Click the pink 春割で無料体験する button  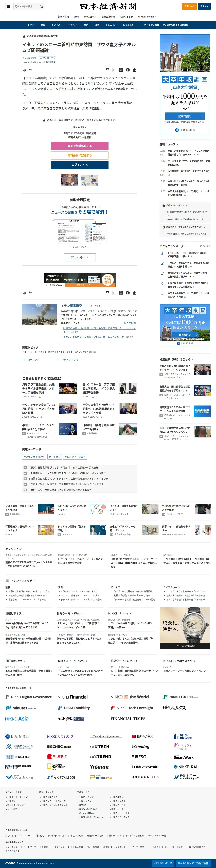point(80,146)
